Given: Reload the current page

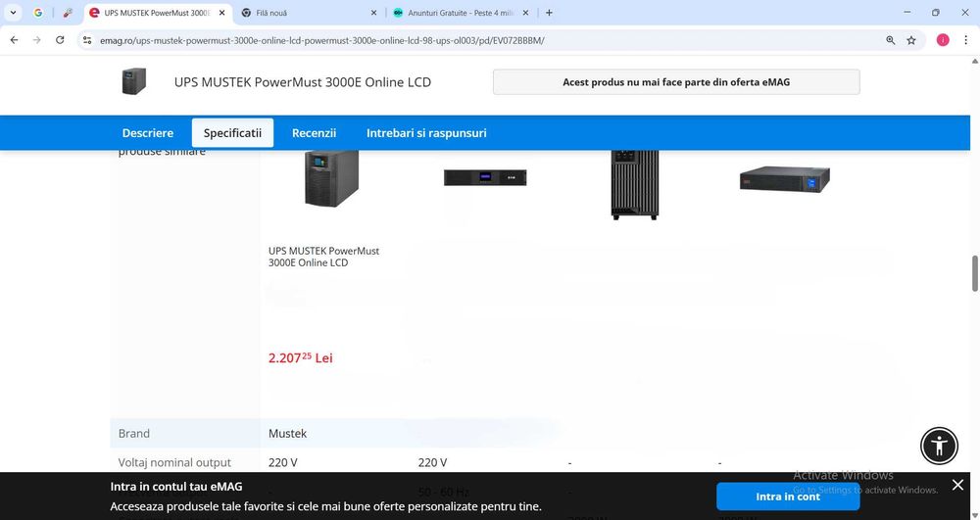Looking at the screenshot, I should pyautogui.click(x=60, y=40).
